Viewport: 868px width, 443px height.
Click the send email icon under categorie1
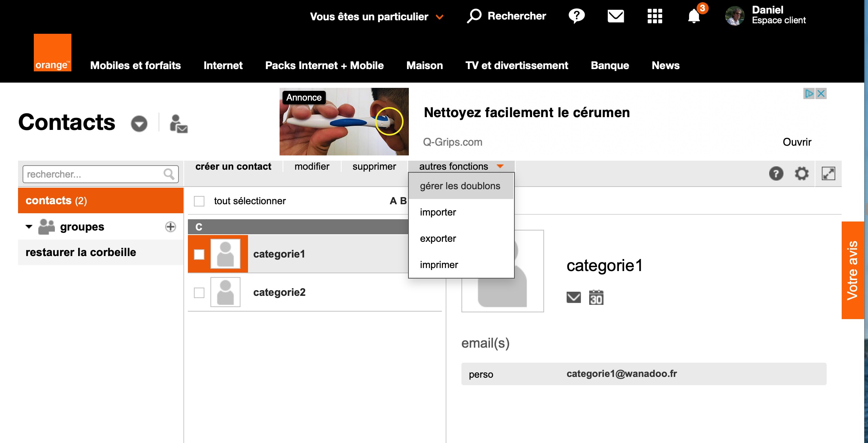click(x=573, y=298)
